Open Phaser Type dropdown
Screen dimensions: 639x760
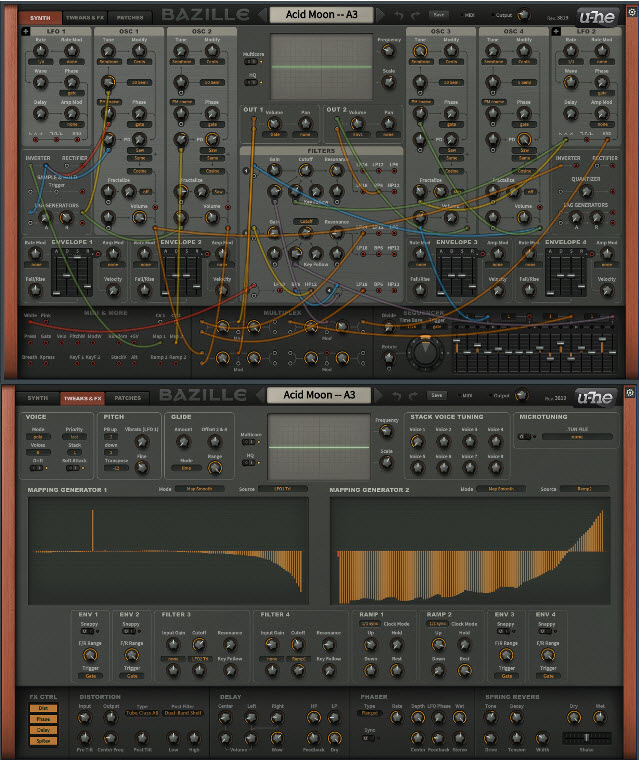(x=369, y=713)
